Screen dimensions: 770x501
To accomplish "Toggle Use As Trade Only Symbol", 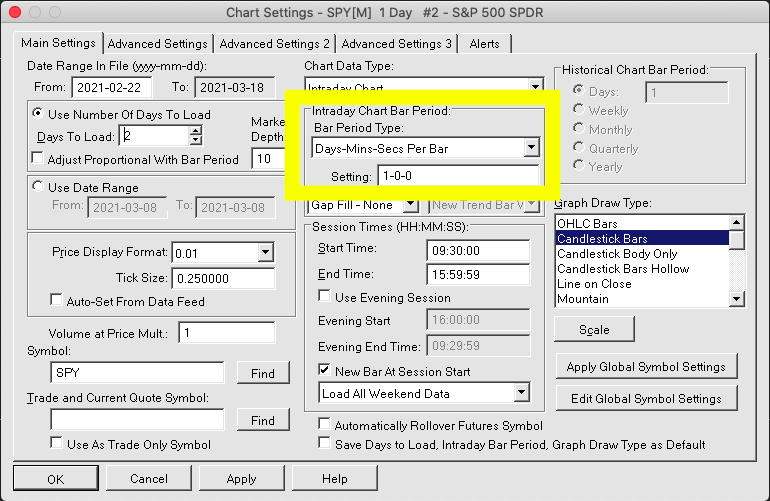I will point(56,443).
